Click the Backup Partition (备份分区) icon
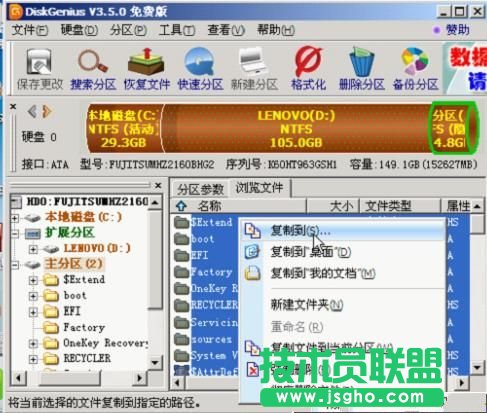Image resolution: width=487 pixels, height=413 pixels. click(x=415, y=69)
